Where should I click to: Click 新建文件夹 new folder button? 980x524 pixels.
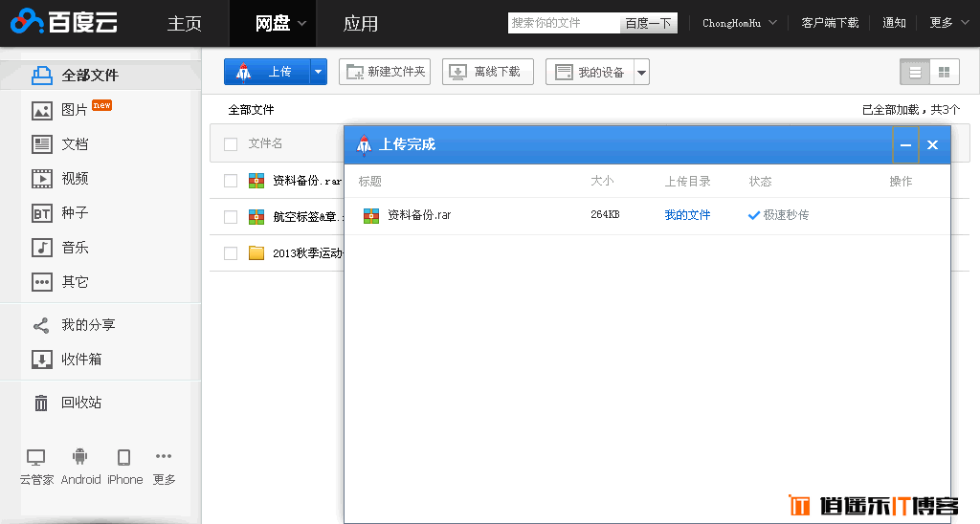click(x=385, y=72)
